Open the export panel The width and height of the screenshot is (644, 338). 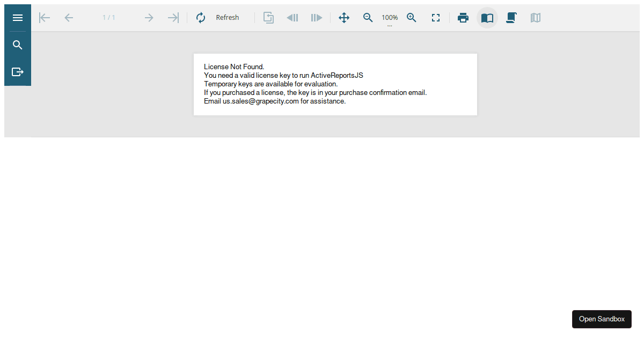[x=18, y=72]
